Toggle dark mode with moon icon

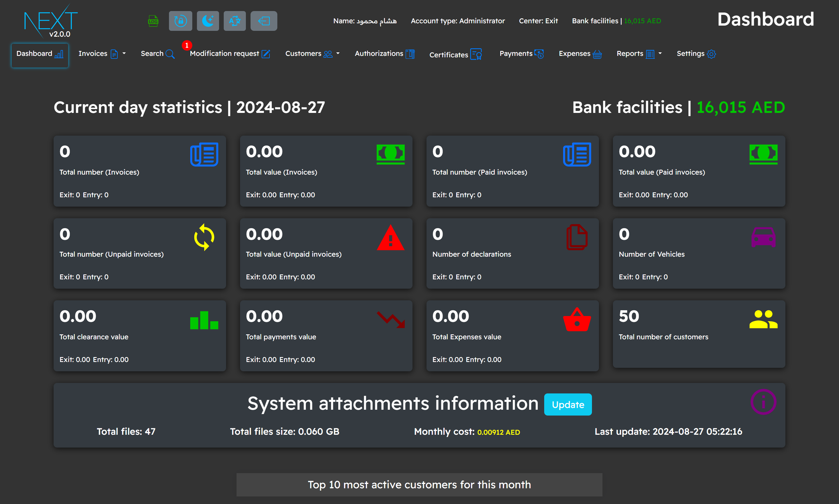pyautogui.click(x=208, y=21)
